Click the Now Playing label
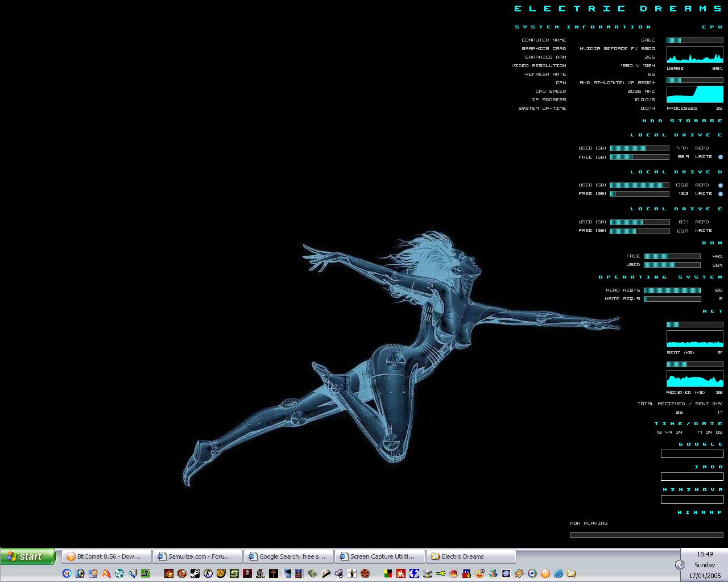 tap(589, 523)
